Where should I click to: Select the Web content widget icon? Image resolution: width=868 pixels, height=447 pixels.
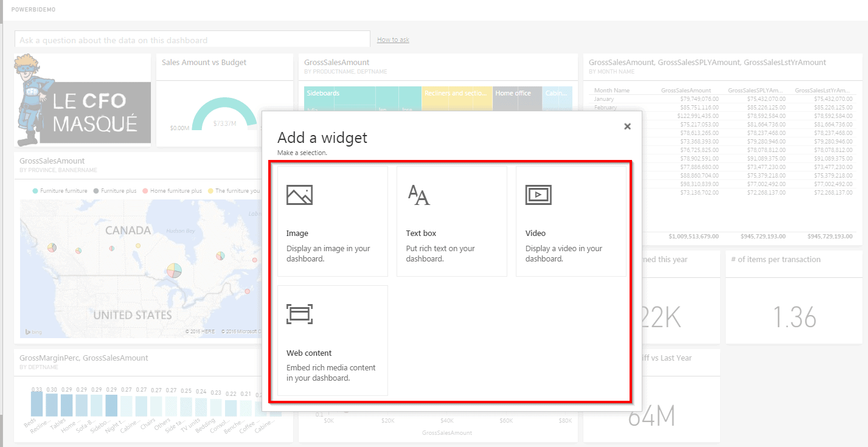tap(299, 314)
